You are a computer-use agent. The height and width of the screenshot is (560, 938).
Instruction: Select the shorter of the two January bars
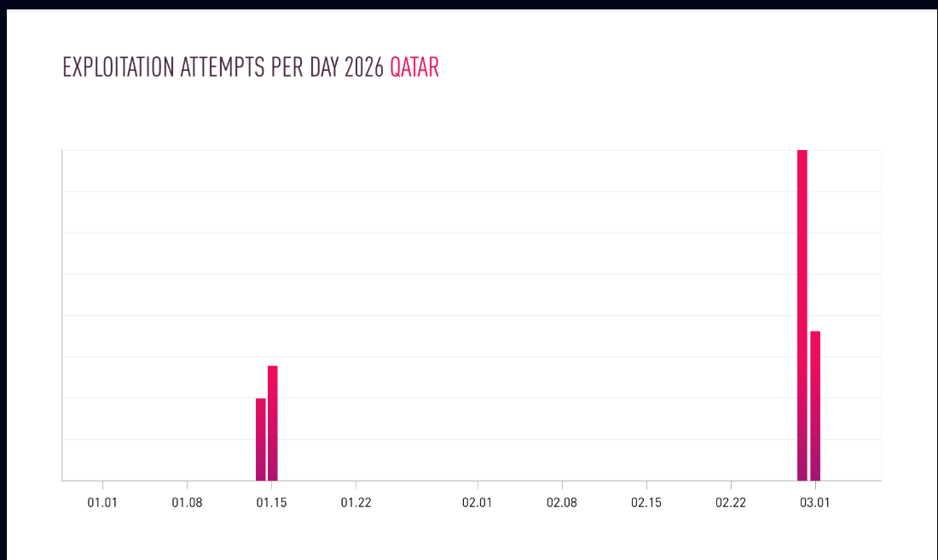pos(261,439)
